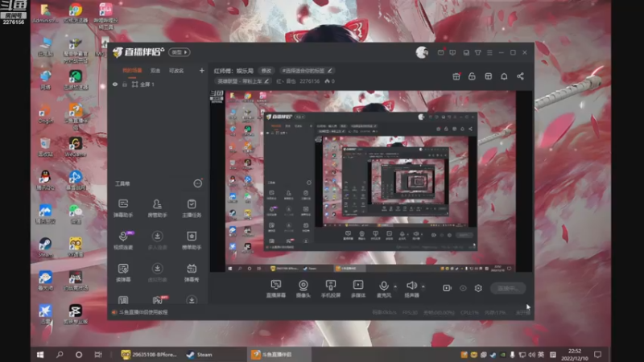Add 手机投屏 phone cast source

click(x=331, y=289)
